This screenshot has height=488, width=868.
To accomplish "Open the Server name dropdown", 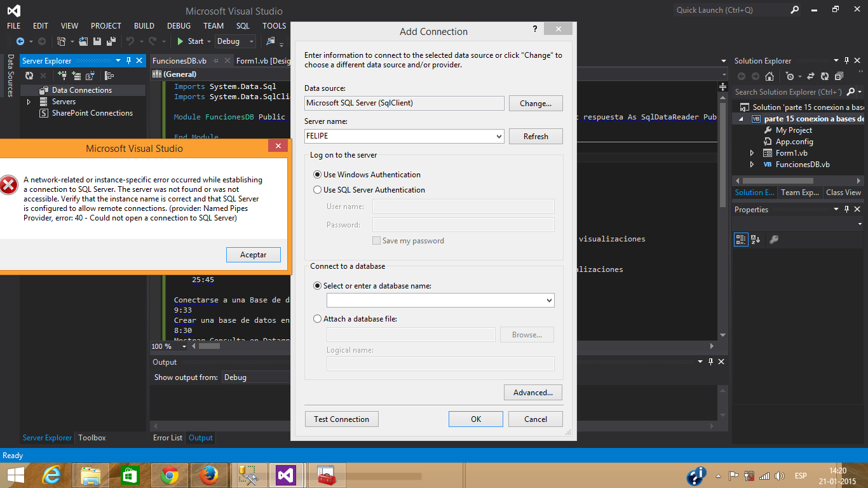I will pyautogui.click(x=498, y=136).
